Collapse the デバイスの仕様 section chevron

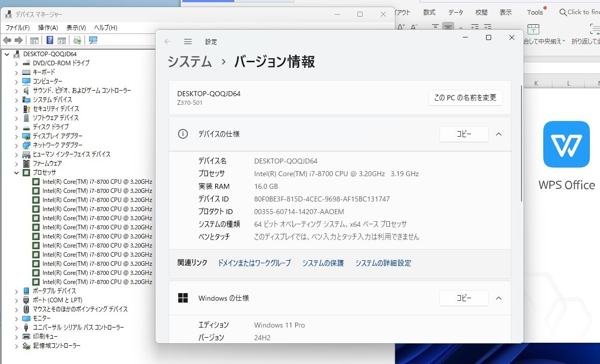coord(499,134)
